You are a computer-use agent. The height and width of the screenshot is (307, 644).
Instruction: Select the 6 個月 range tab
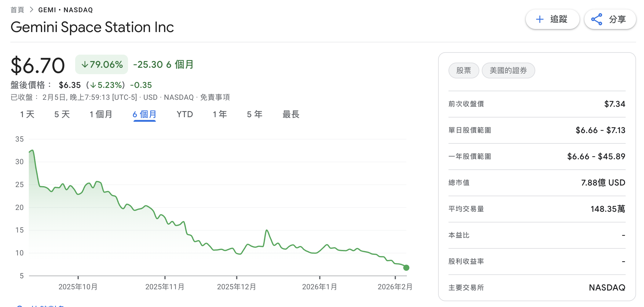coord(145,114)
